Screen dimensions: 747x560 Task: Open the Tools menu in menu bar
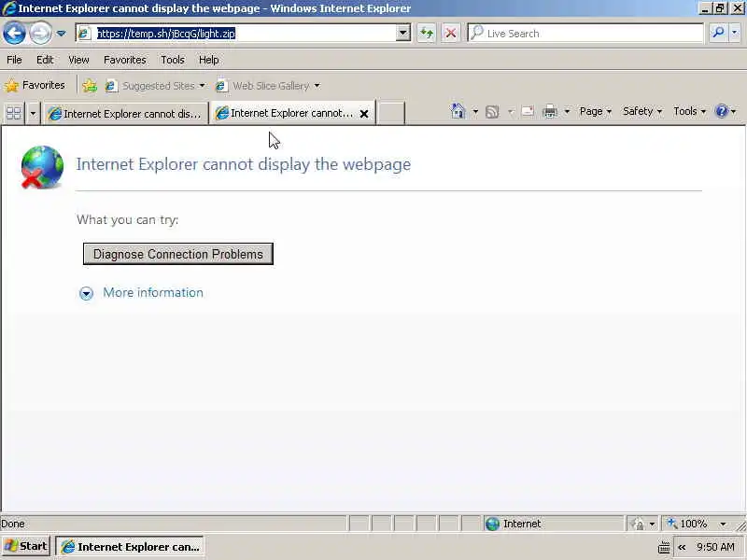coord(173,60)
